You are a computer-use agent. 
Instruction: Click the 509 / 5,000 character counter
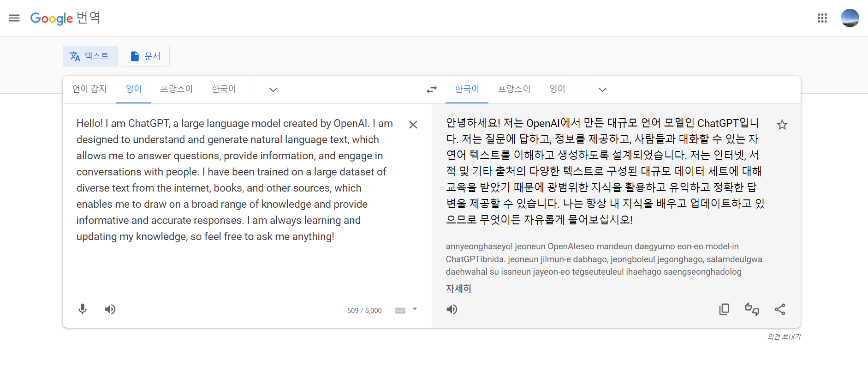[364, 311]
